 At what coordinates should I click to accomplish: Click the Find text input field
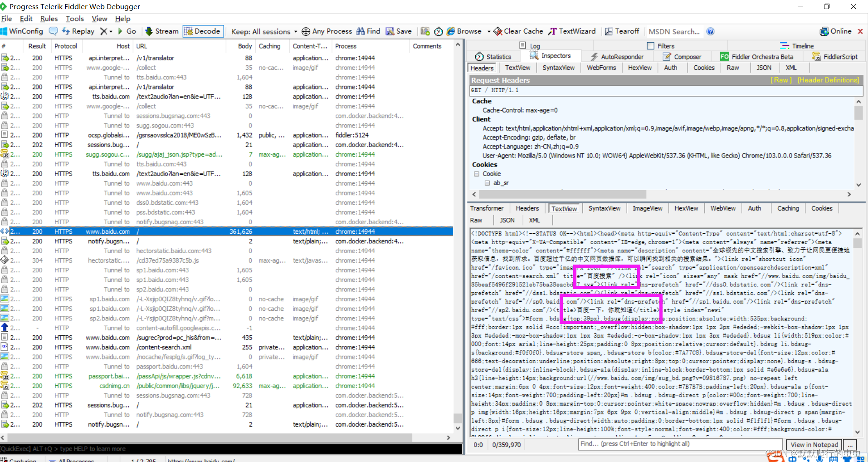pos(680,444)
